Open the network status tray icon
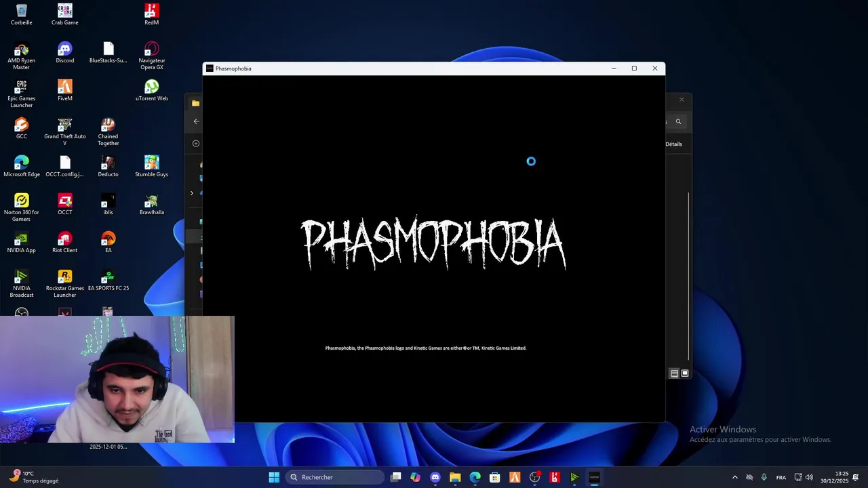868x488 pixels. [x=798, y=477]
